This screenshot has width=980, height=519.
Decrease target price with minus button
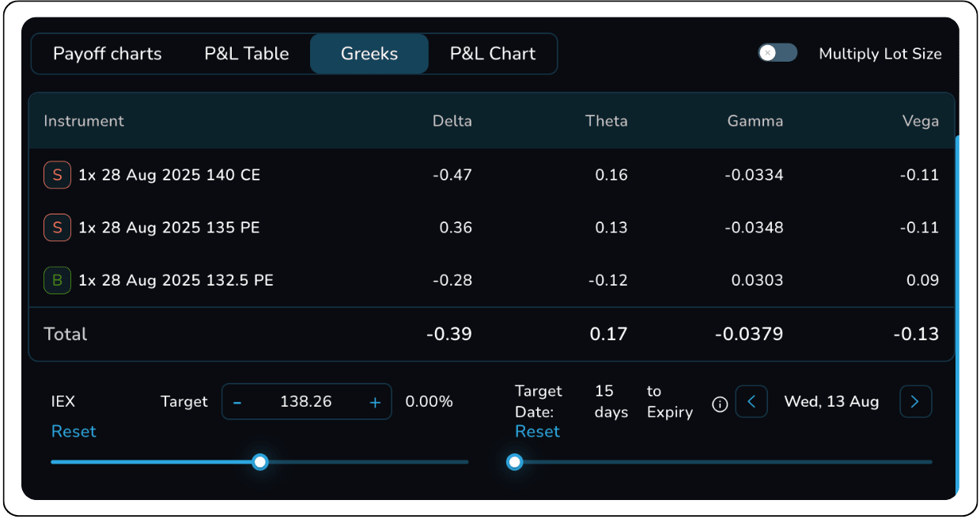[x=237, y=402]
